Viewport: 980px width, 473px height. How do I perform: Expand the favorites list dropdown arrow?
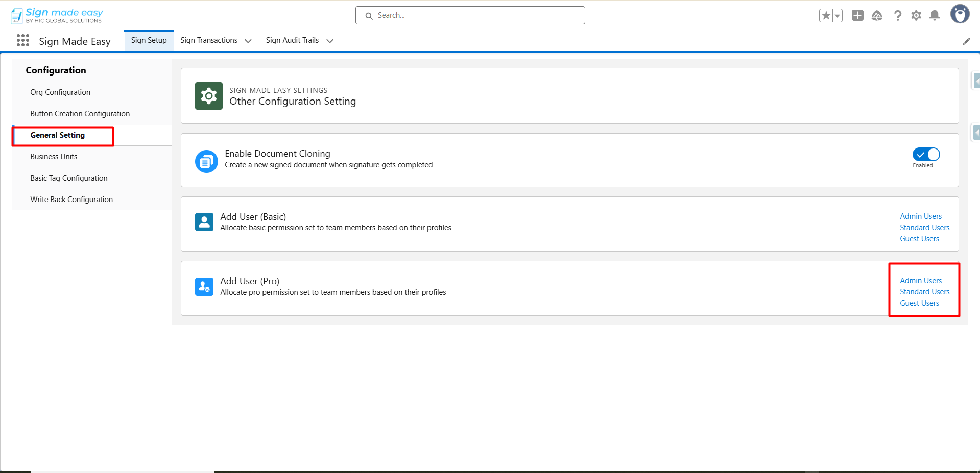point(837,16)
